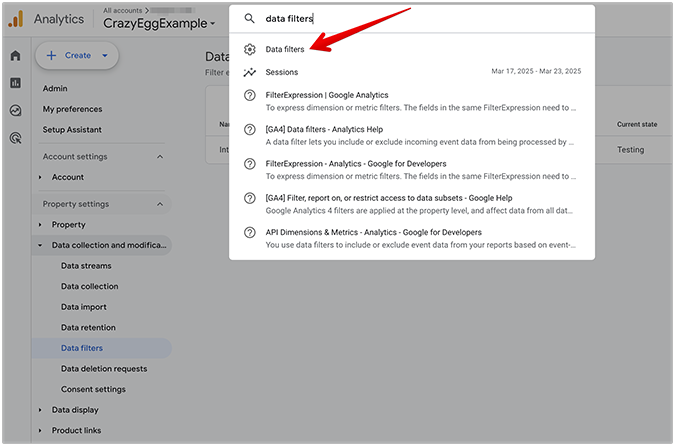
Task: Click the plus icon on Create button
Action: click(x=51, y=56)
